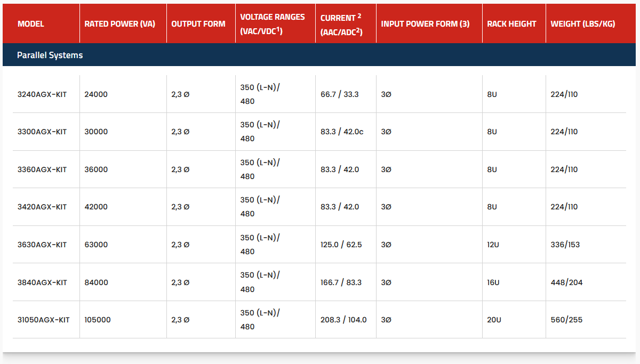Open the 3240AGX-KIT model entry

[x=42, y=94]
